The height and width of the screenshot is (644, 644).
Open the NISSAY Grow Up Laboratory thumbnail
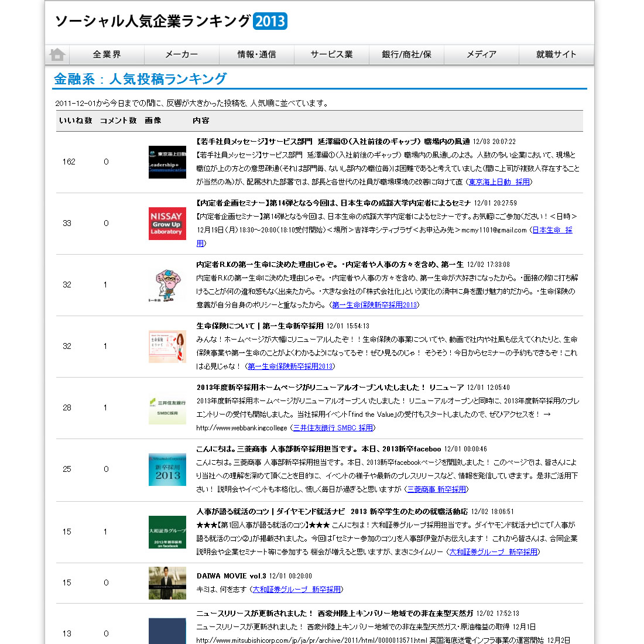pos(167,224)
